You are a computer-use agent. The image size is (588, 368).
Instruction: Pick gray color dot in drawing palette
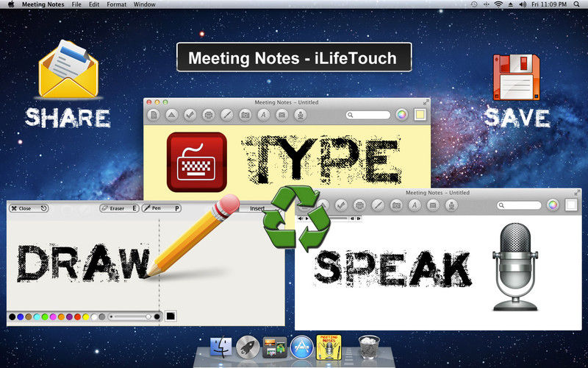click(101, 317)
